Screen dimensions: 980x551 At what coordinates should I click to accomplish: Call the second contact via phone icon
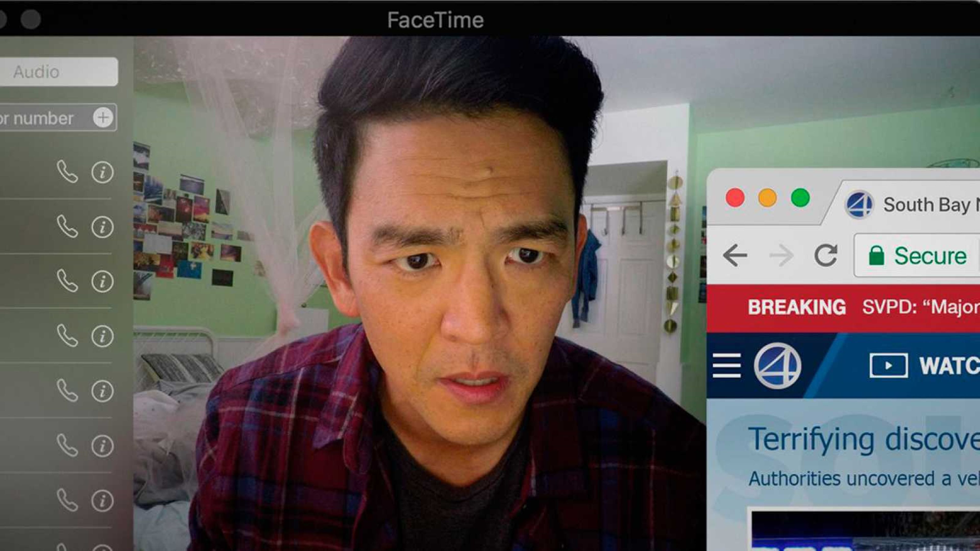coord(67,227)
